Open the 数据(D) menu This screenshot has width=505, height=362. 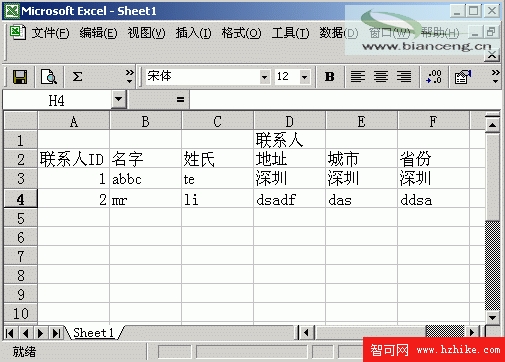click(x=339, y=33)
